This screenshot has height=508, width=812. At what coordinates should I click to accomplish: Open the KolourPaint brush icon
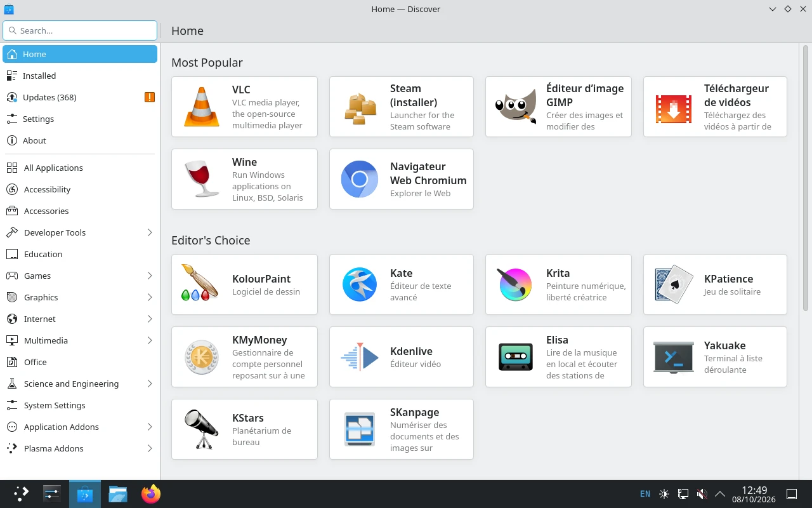(199, 283)
